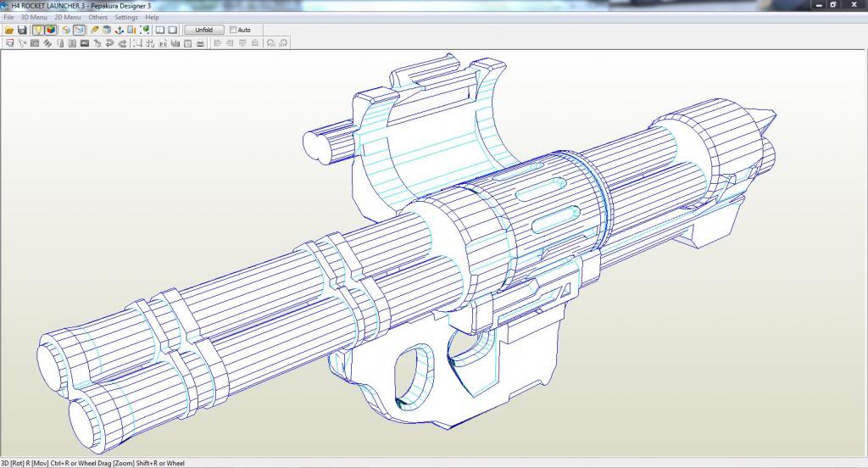Open the Help menu
The image size is (868, 468).
tap(153, 17)
